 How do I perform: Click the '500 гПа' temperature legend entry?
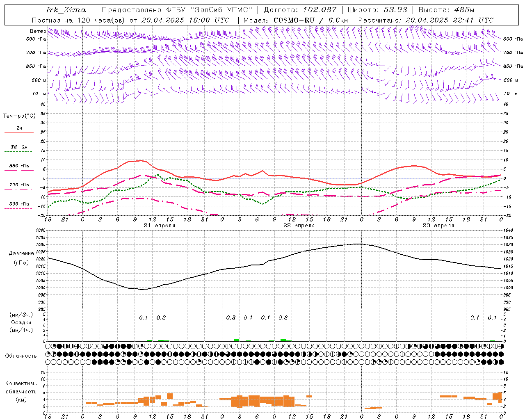coord(19,204)
